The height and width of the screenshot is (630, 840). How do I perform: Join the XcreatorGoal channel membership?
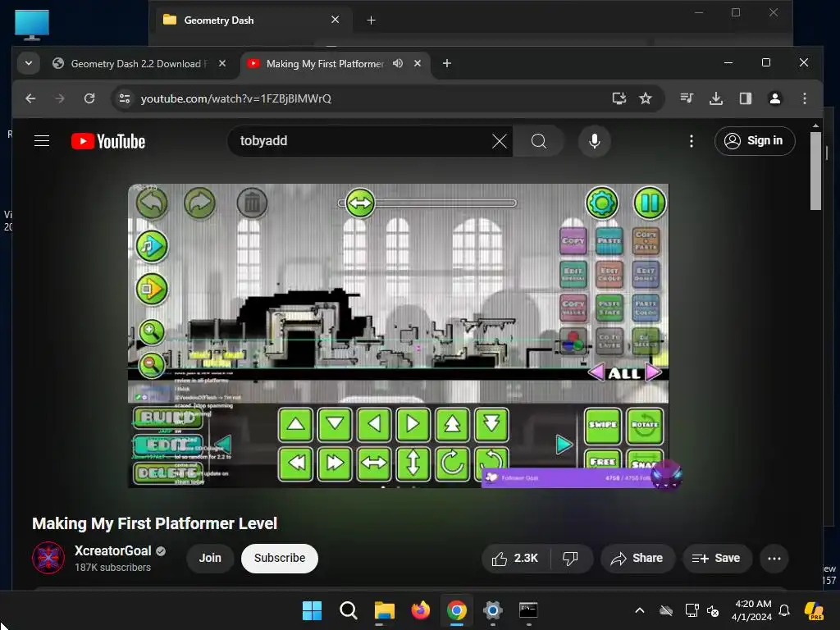click(210, 558)
